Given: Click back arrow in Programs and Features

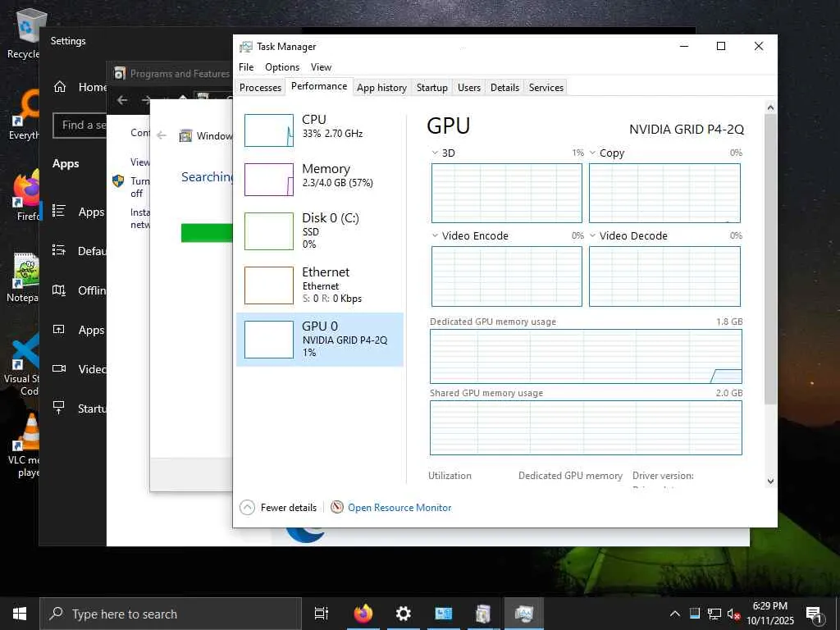Looking at the screenshot, I should point(123,100).
